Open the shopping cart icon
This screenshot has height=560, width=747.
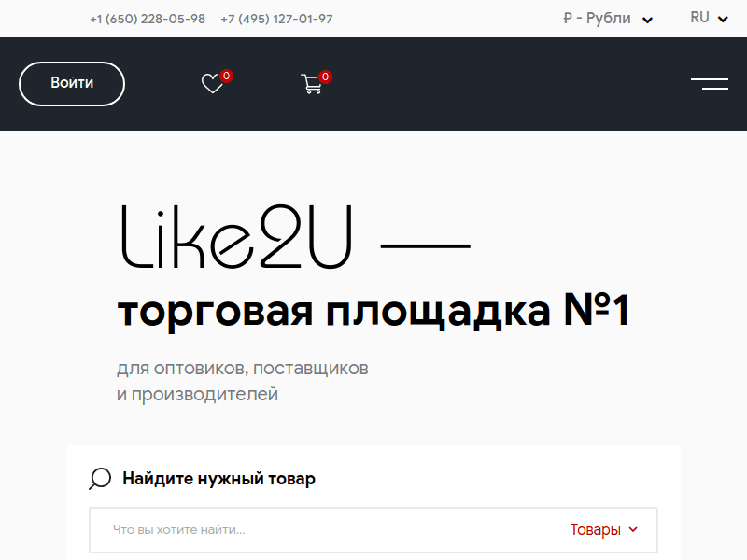(x=312, y=84)
